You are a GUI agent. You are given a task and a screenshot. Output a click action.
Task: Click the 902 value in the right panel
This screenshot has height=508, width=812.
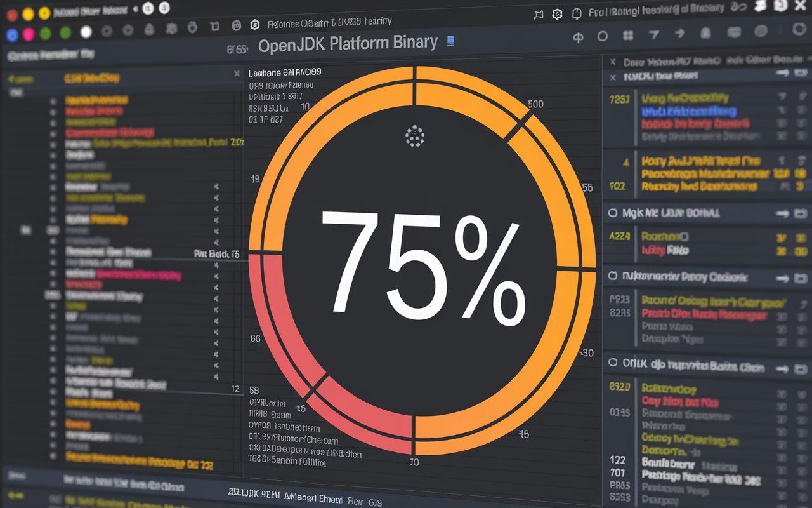coord(618,186)
